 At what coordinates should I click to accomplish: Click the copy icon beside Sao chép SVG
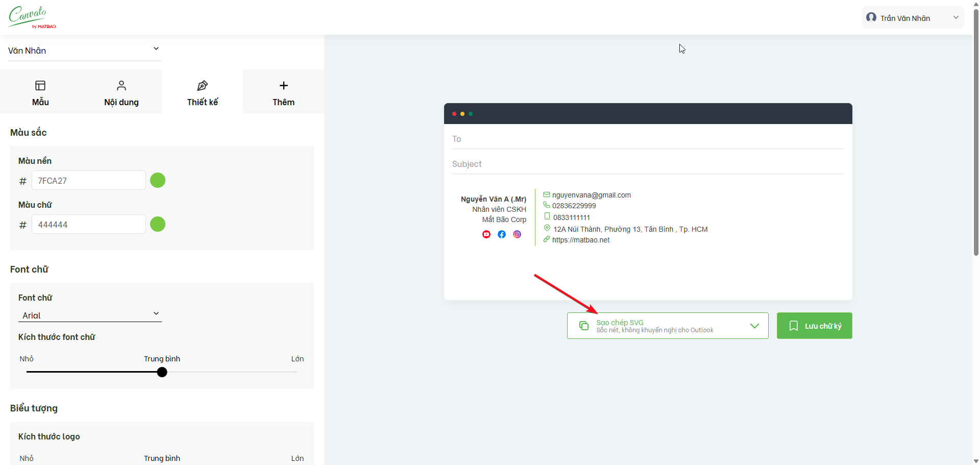coord(584,326)
